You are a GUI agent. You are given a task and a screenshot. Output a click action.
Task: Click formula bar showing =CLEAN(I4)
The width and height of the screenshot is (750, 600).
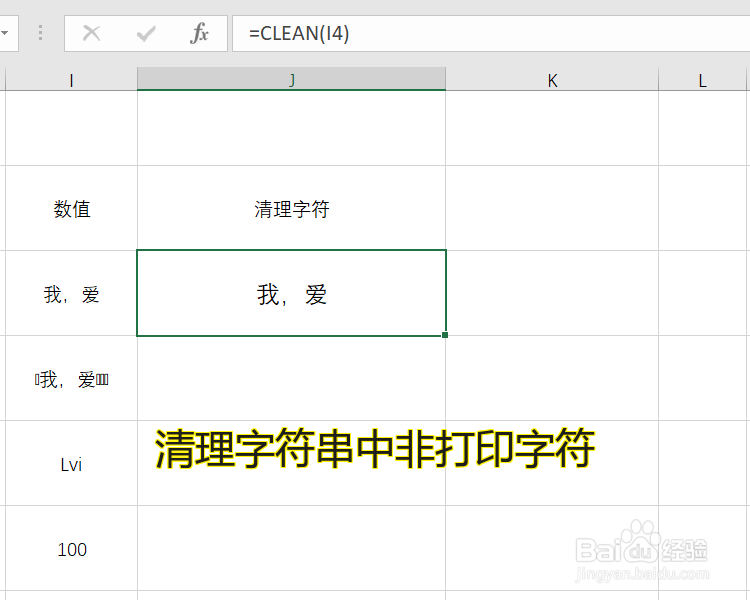491,33
